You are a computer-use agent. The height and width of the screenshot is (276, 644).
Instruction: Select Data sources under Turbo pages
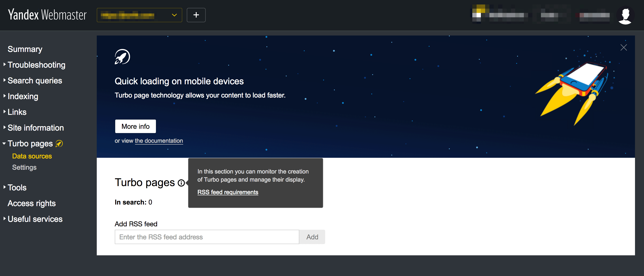[x=32, y=156]
